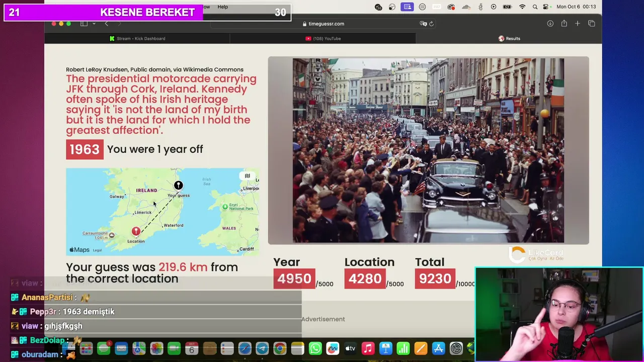
Task: Open Photos from the Dock
Action: [156, 348]
